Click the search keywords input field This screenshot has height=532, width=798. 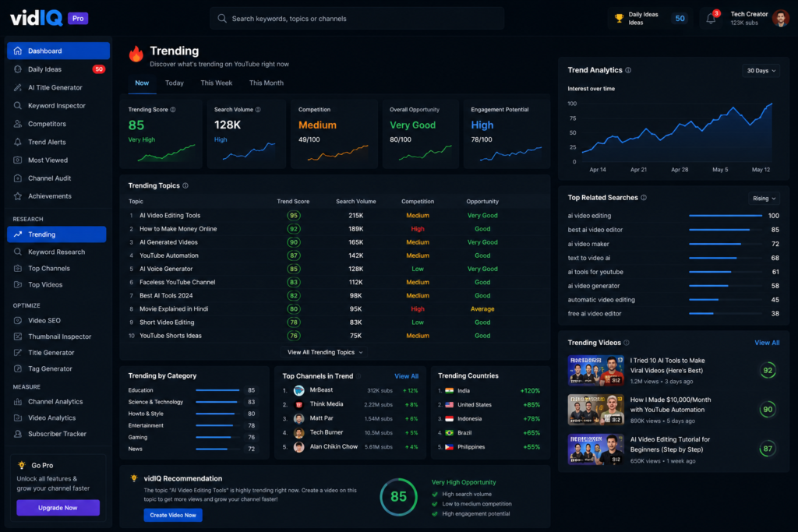coord(357,19)
